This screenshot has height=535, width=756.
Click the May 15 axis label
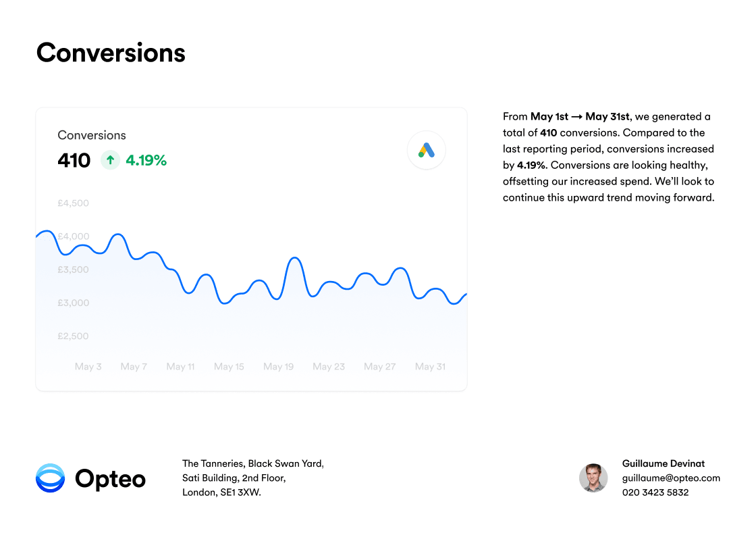[x=229, y=367]
